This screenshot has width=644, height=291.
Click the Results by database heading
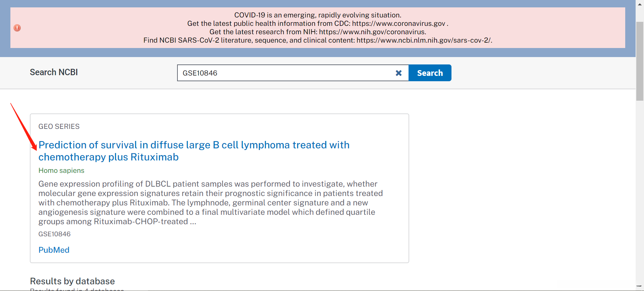point(72,281)
